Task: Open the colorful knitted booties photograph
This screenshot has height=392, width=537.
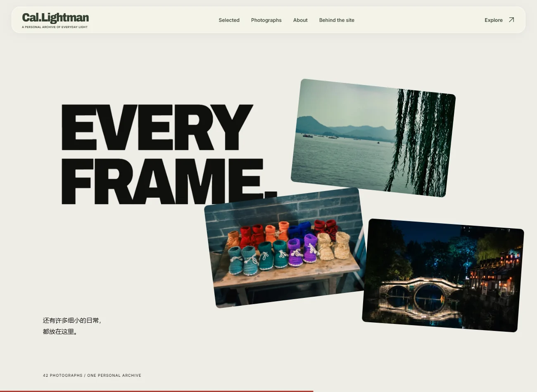Action: click(x=285, y=248)
